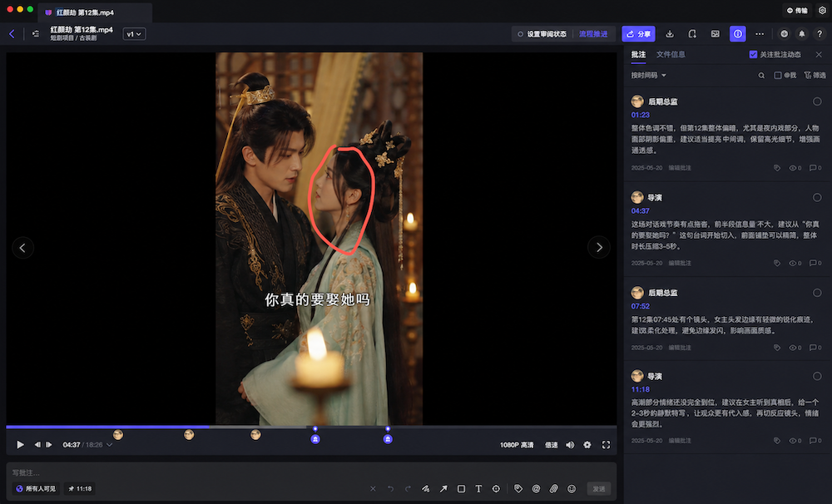The image size is (832, 504).
Task: Close the annotations side panel
Action: click(819, 54)
